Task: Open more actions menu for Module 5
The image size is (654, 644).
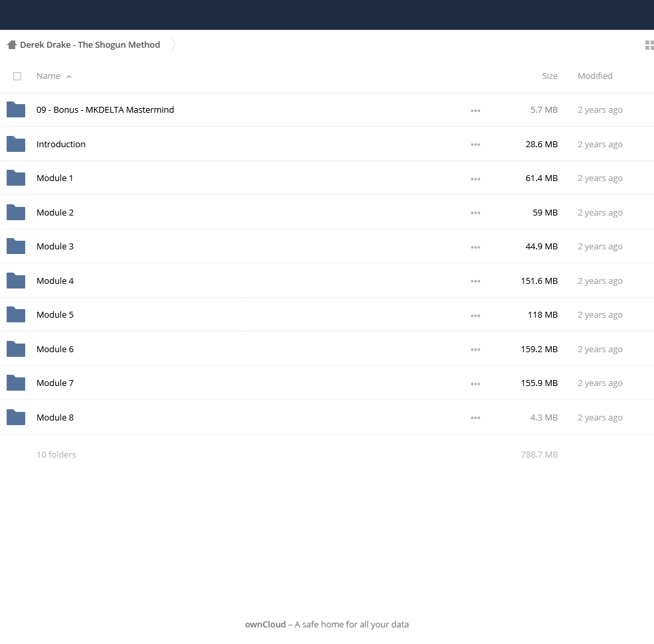Action: pos(476,316)
